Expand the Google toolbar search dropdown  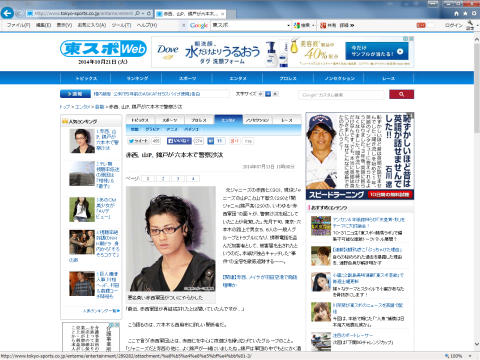pos(288,25)
